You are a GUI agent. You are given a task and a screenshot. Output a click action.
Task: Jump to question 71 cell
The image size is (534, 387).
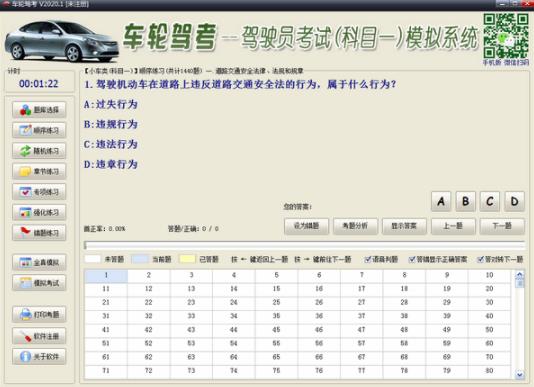pyautogui.click(x=106, y=371)
